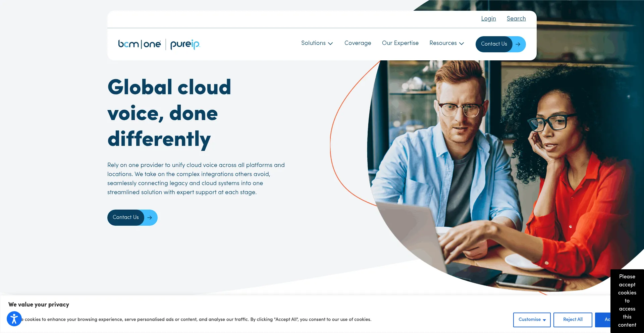Click the partially hidden Accept All cookies button
The image size is (644, 333).
tap(603, 320)
